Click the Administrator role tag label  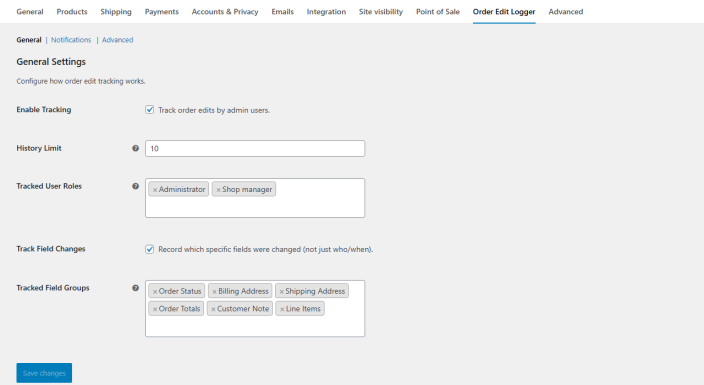[182, 190]
